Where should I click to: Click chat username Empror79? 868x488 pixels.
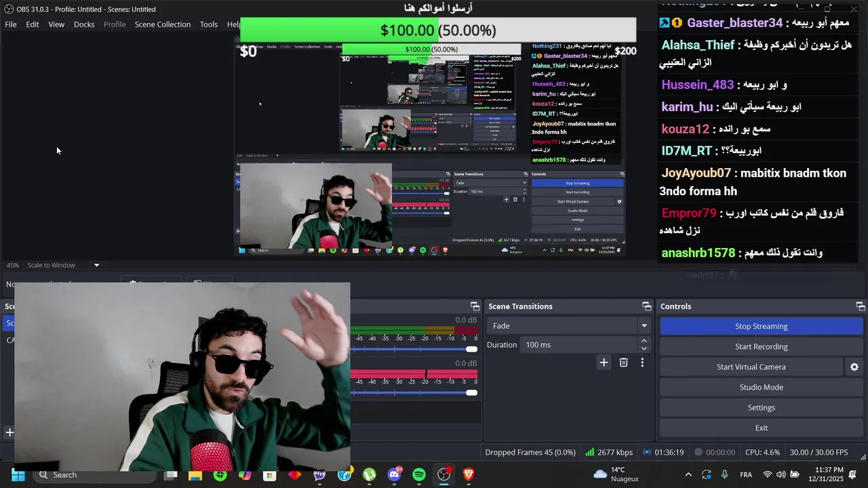pyautogui.click(x=688, y=213)
